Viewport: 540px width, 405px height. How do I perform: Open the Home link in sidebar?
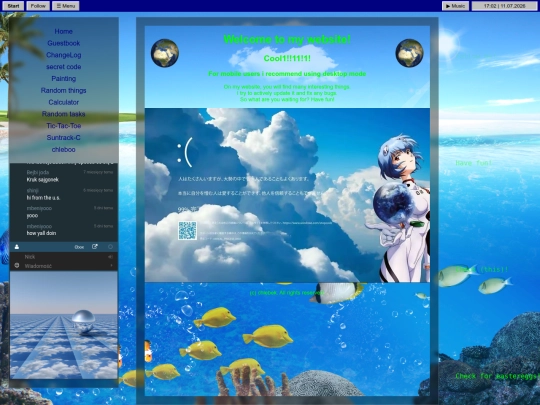coord(63,31)
